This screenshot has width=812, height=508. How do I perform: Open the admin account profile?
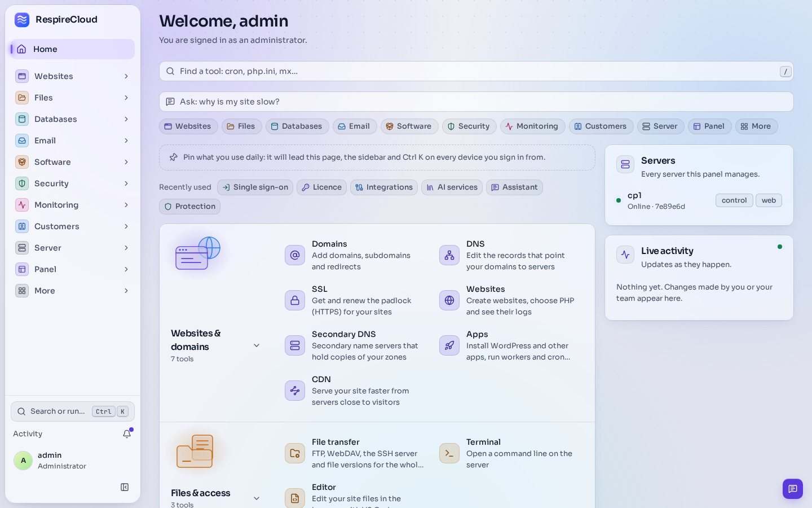pyautogui.click(x=73, y=461)
